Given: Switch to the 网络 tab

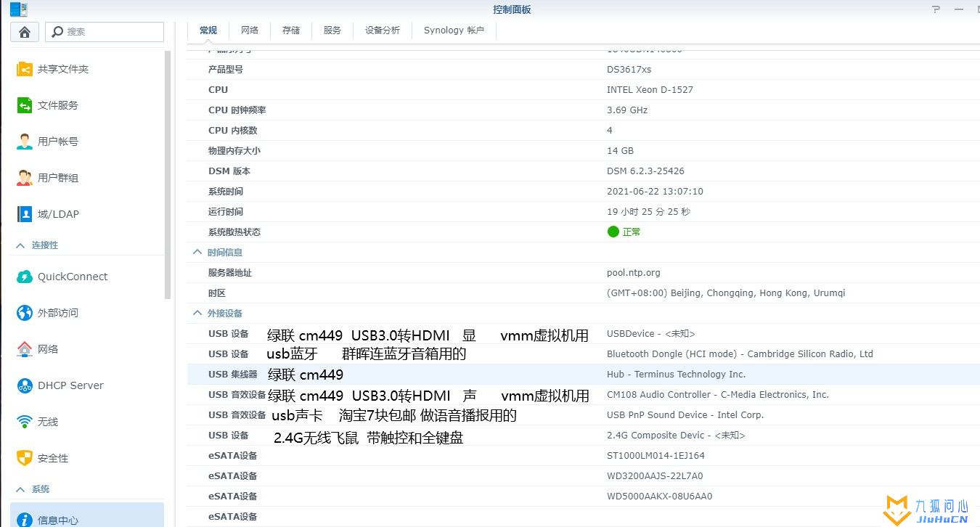Looking at the screenshot, I should [x=250, y=30].
